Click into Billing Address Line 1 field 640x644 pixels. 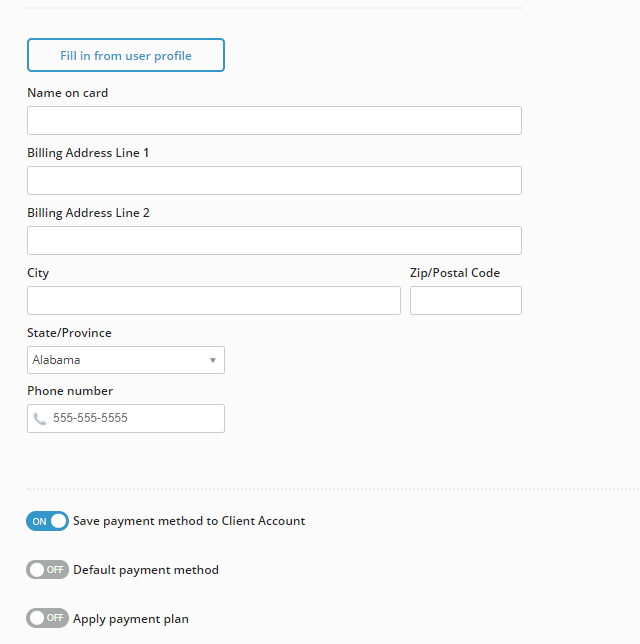(274, 180)
